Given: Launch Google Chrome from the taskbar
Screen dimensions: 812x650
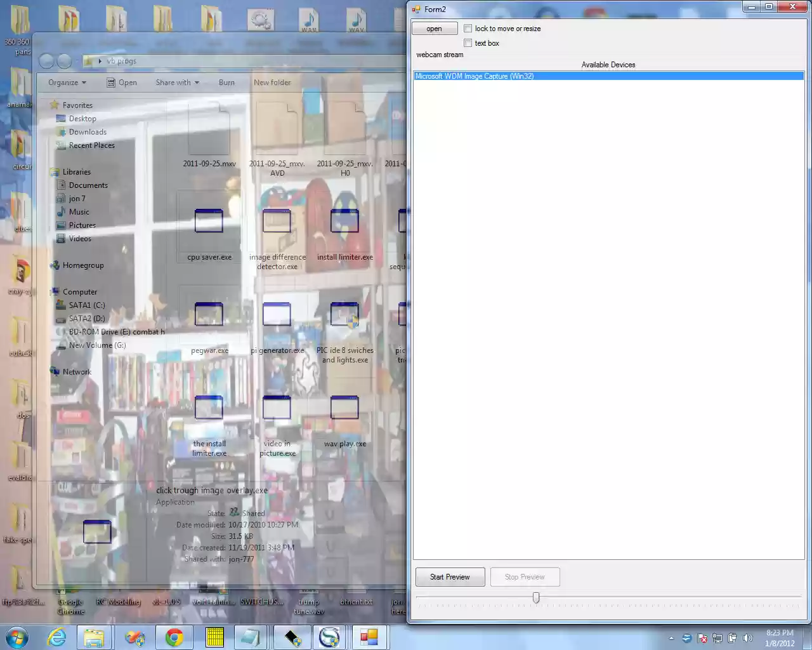Looking at the screenshot, I should (x=174, y=637).
